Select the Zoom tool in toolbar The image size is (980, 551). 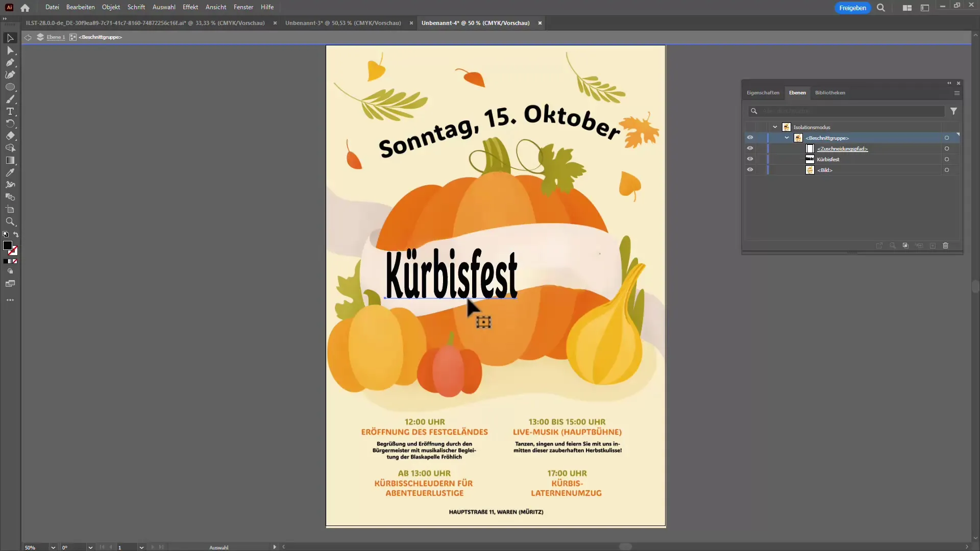point(10,222)
